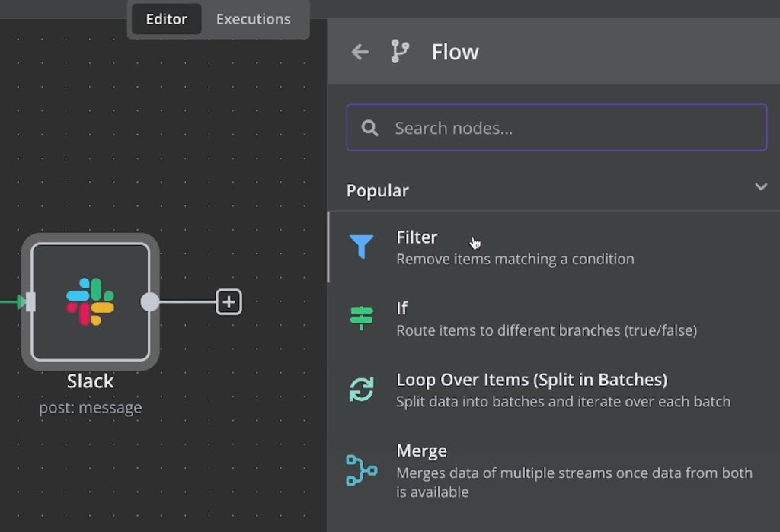
Task: Add Loop Over Items (Split in Batches) label
Action: click(x=531, y=379)
